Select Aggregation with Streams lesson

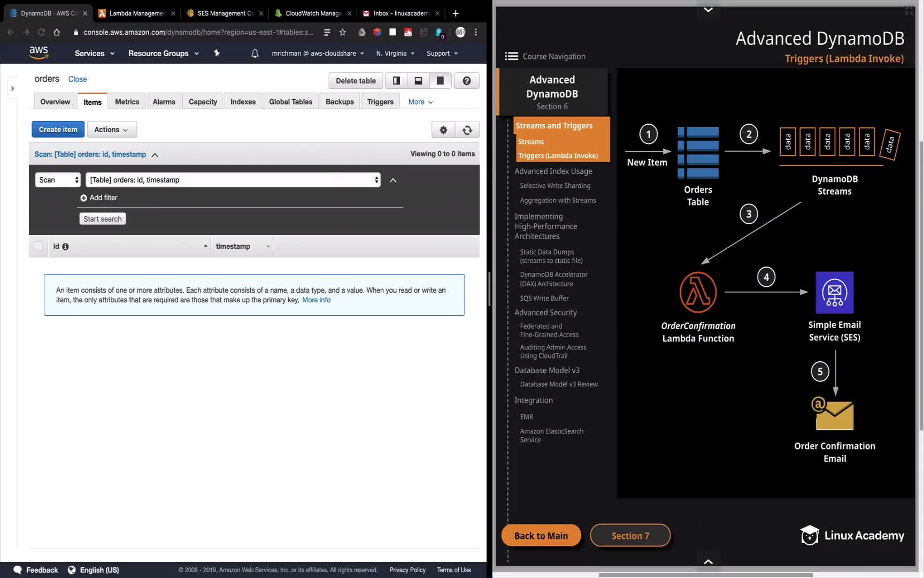coord(558,200)
